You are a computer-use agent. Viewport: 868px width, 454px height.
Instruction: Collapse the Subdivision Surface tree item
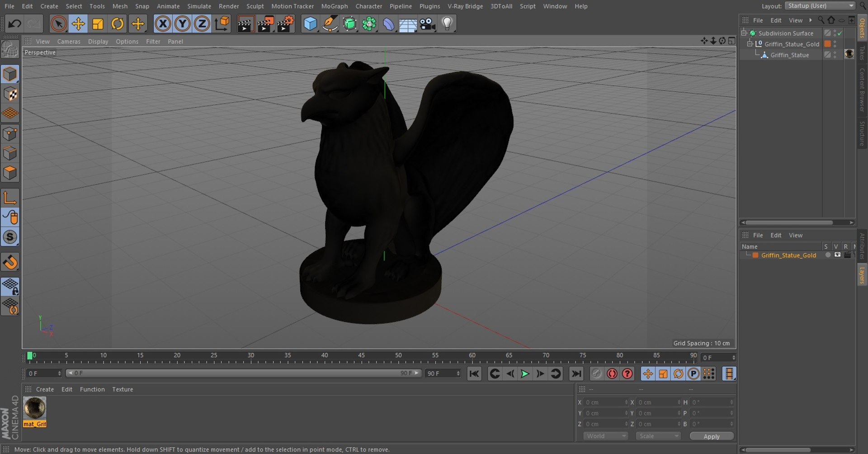point(744,33)
